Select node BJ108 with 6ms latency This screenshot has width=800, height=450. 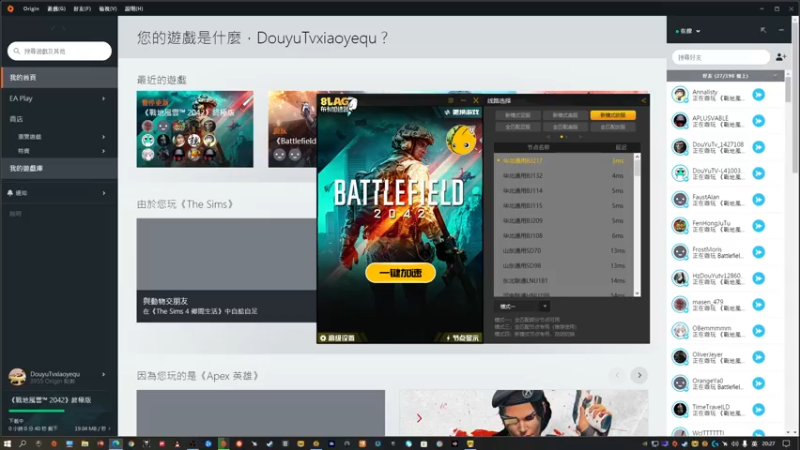pos(564,236)
